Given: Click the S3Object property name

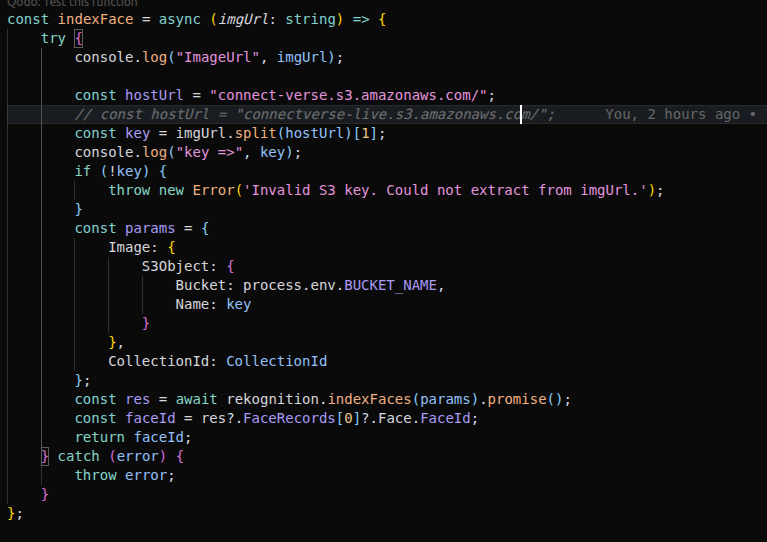Looking at the screenshot, I should pyautogui.click(x=180, y=266).
